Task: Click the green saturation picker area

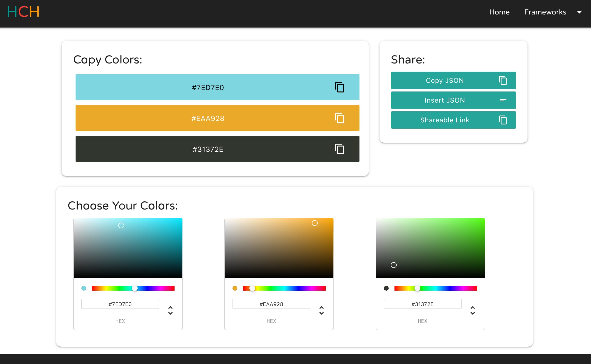Action: (430, 248)
